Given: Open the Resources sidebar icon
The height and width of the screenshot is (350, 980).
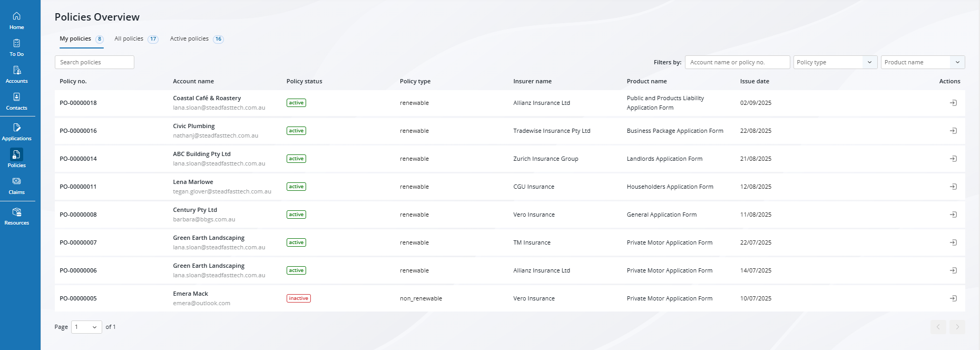Looking at the screenshot, I should click(17, 216).
